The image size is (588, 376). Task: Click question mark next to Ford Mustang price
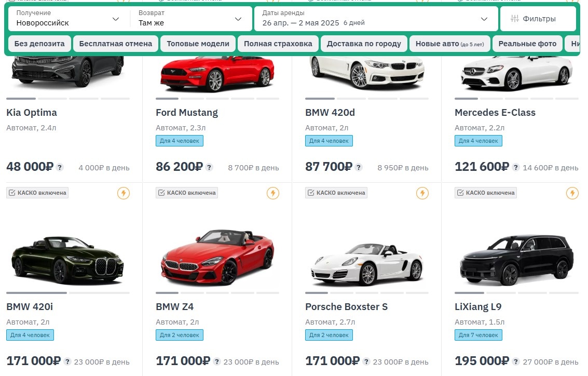tap(209, 167)
